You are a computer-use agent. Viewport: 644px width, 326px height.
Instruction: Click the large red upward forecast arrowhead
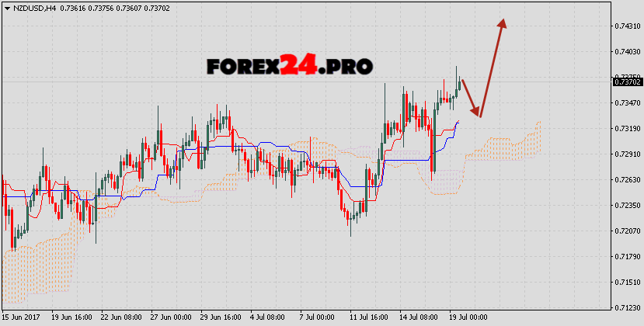click(503, 25)
